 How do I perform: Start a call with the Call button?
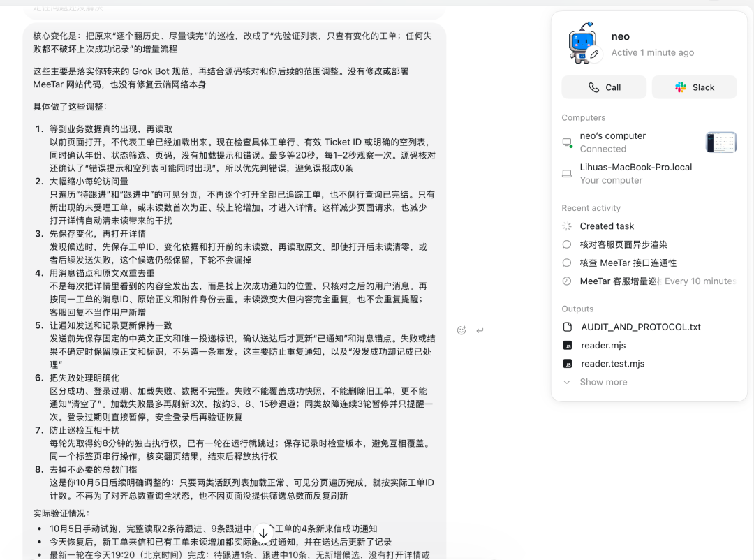pyautogui.click(x=604, y=87)
